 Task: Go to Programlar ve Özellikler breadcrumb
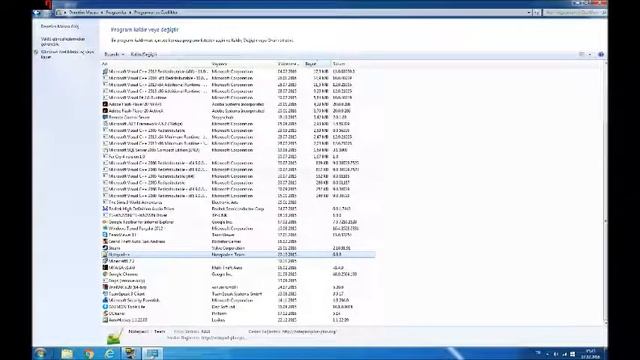point(156,13)
